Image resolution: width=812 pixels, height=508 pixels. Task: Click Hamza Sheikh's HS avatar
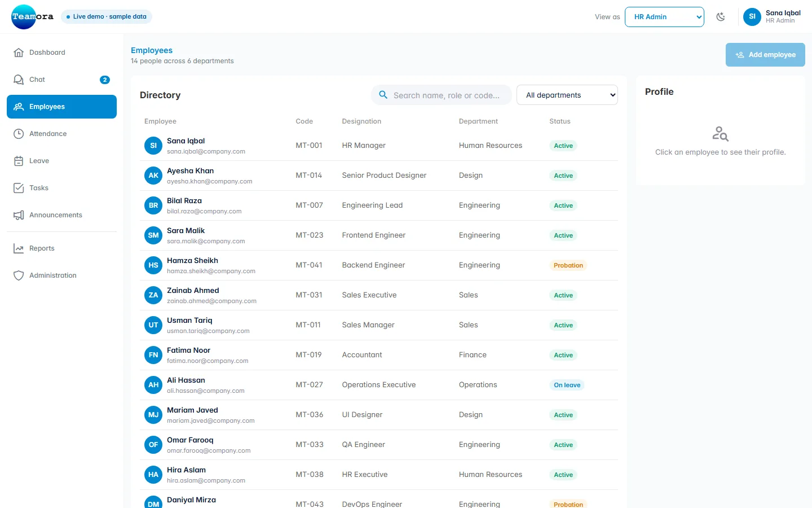point(153,265)
